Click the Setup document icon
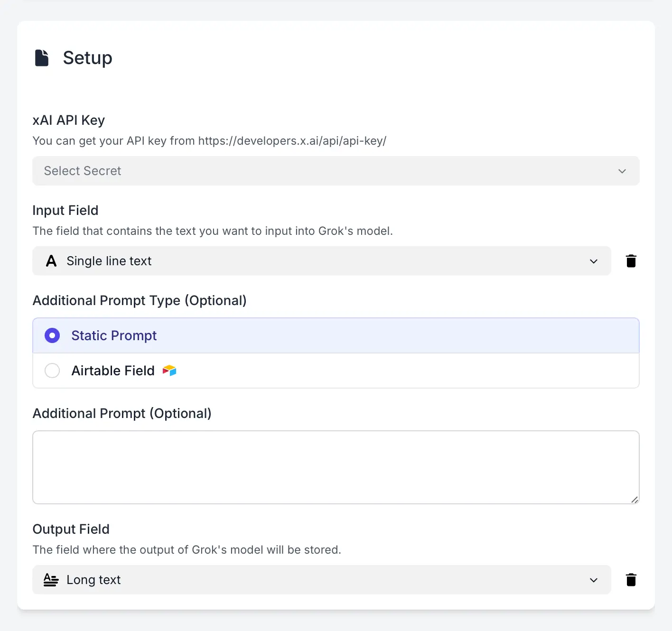The height and width of the screenshot is (631, 672). (42, 58)
